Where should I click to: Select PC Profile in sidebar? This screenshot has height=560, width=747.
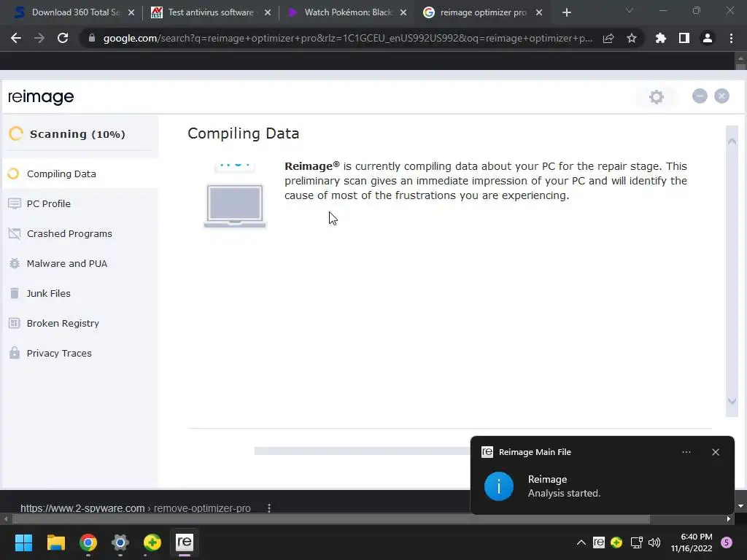[80, 204]
